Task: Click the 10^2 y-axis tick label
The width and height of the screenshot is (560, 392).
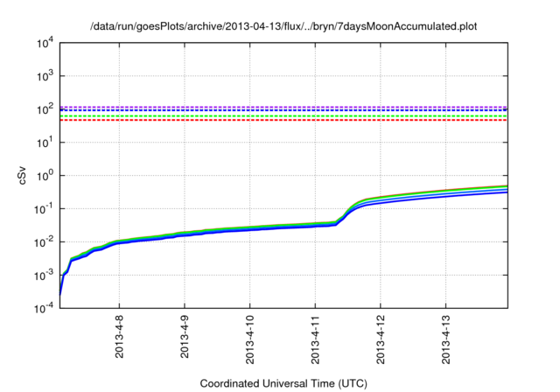Action: (x=45, y=109)
